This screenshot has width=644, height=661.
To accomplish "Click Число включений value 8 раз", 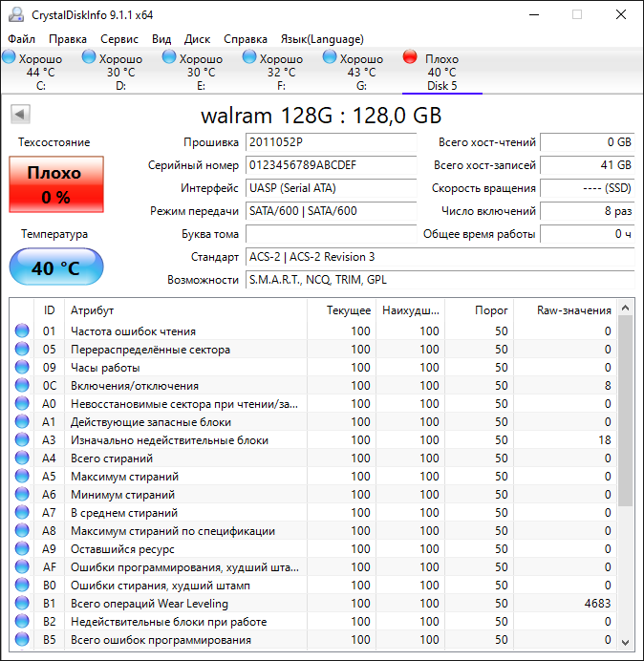I will pos(588,211).
